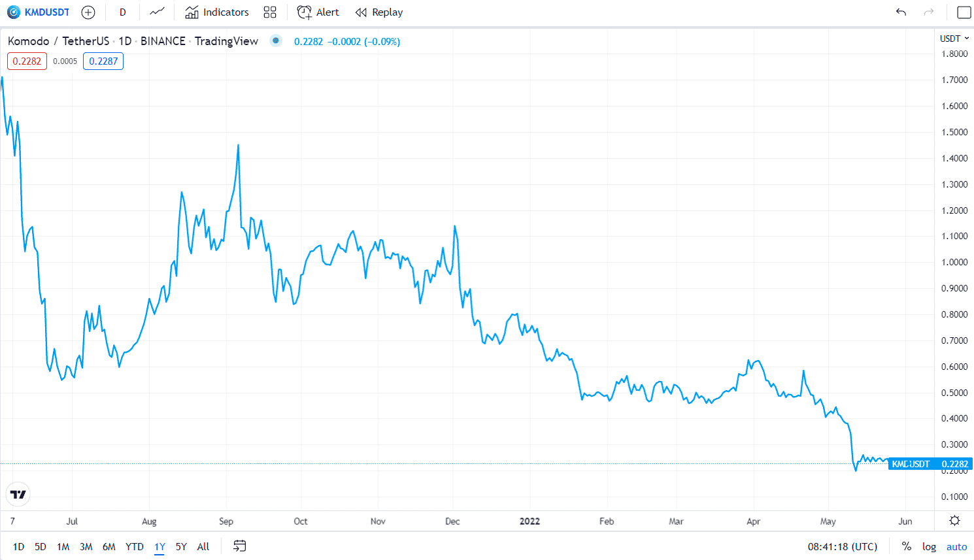Add a symbol to compare
The width and height of the screenshot is (974, 560).
(x=88, y=12)
